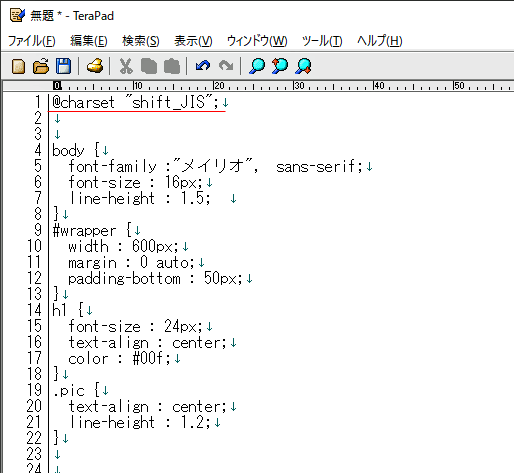Undo the last edit with the arrow icon
Viewport: 514px width, 473px height.
click(x=203, y=66)
